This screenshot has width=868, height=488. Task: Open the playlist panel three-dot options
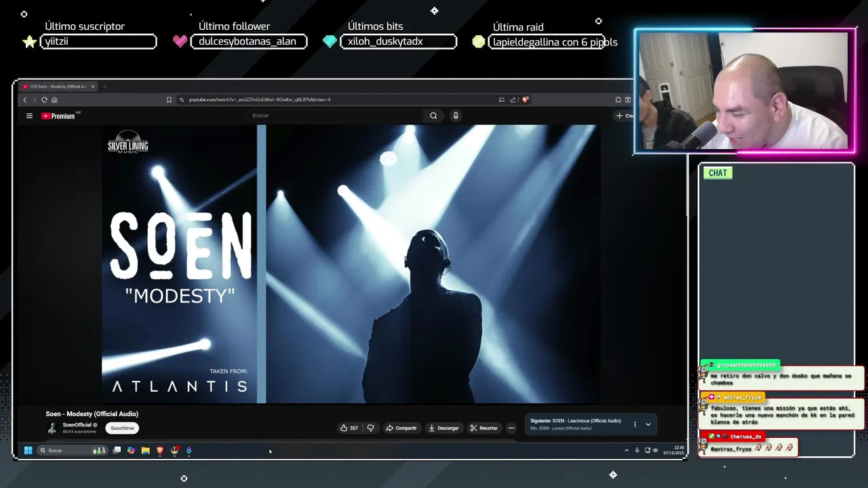coord(635,424)
